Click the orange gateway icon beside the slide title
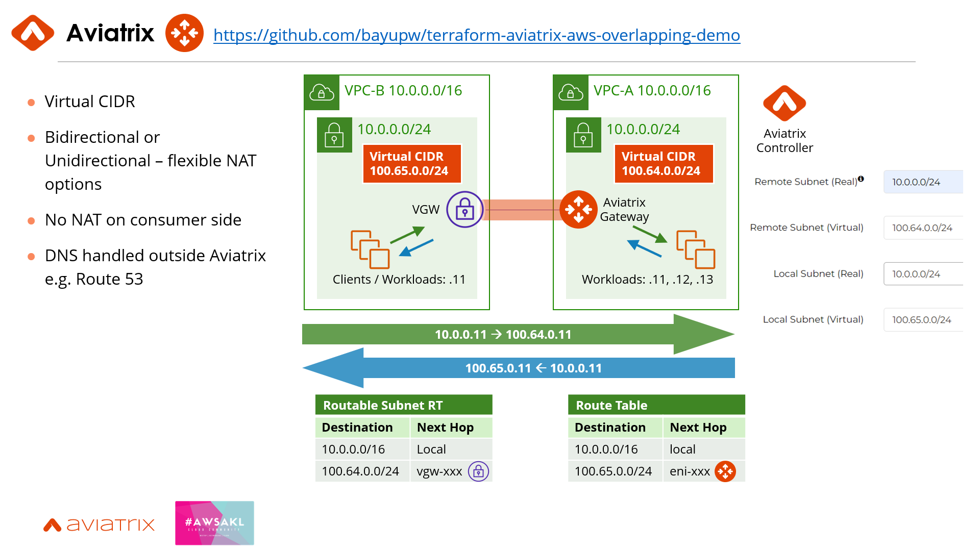 (x=184, y=33)
